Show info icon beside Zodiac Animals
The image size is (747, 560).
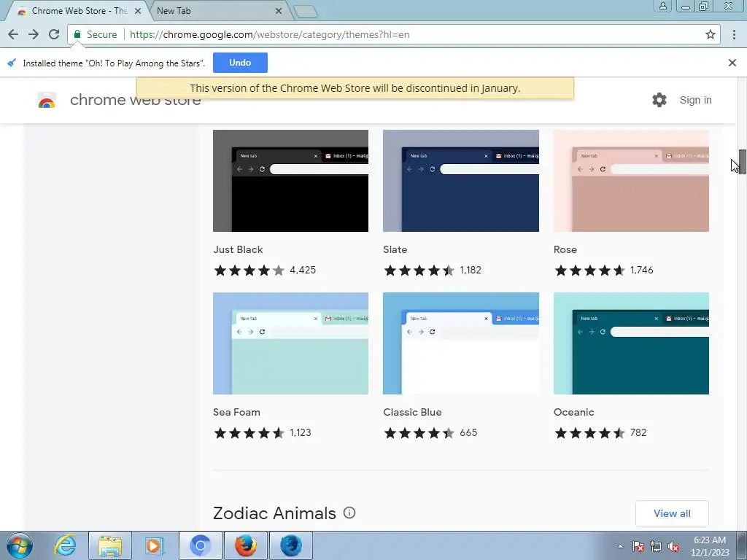pyautogui.click(x=349, y=513)
